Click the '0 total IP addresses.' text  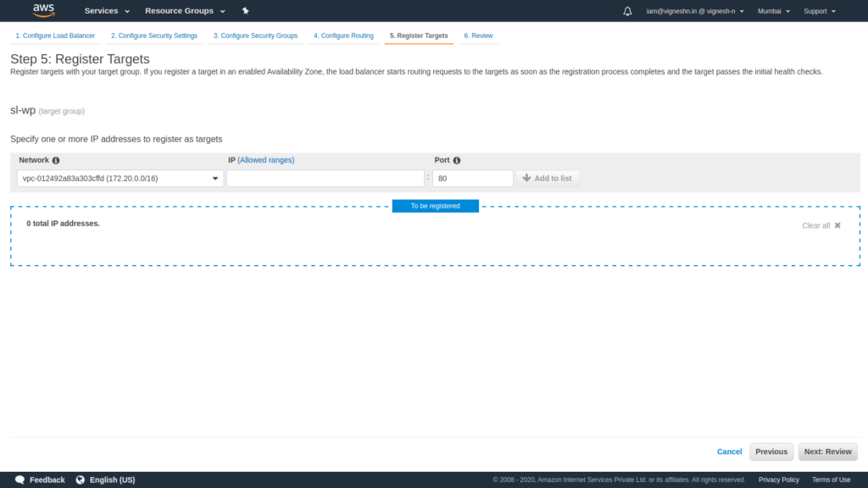[x=63, y=224]
